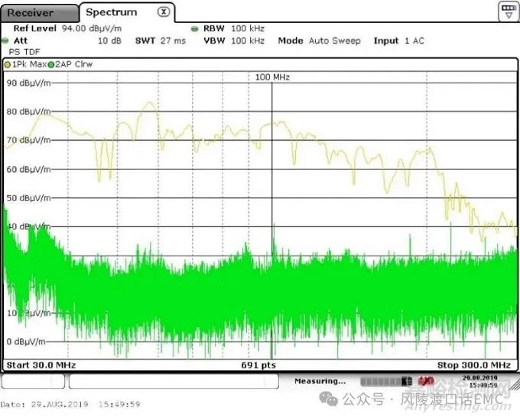Screen dimensions: 520x420
Task: Open the toolbar dropdown icon at top right
Action: (509, 11)
